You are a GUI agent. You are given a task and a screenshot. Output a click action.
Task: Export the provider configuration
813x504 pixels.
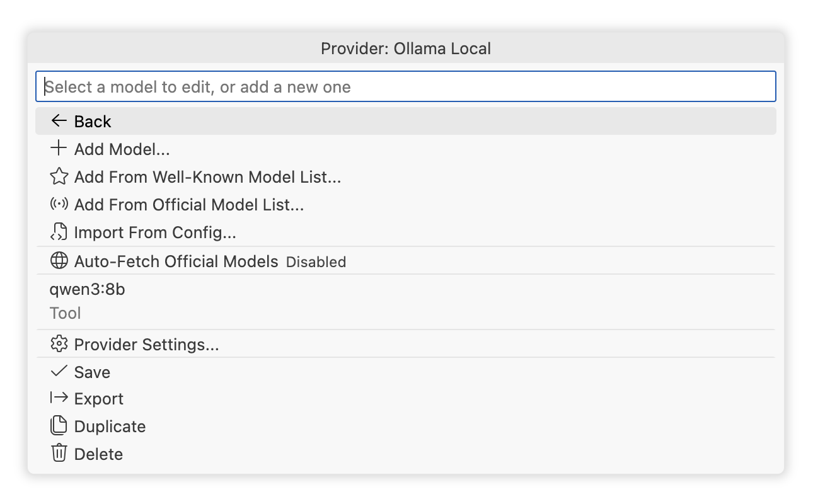click(x=406, y=399)
